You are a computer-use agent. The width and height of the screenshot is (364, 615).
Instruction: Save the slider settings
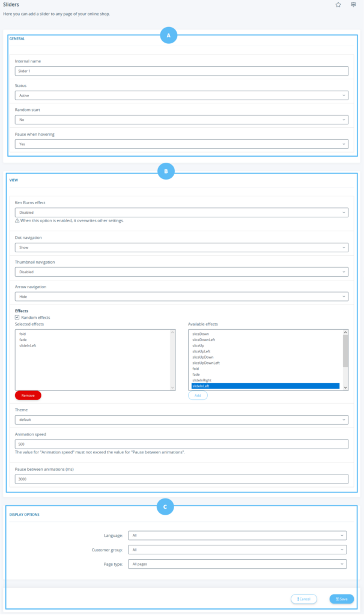(342, 599)
